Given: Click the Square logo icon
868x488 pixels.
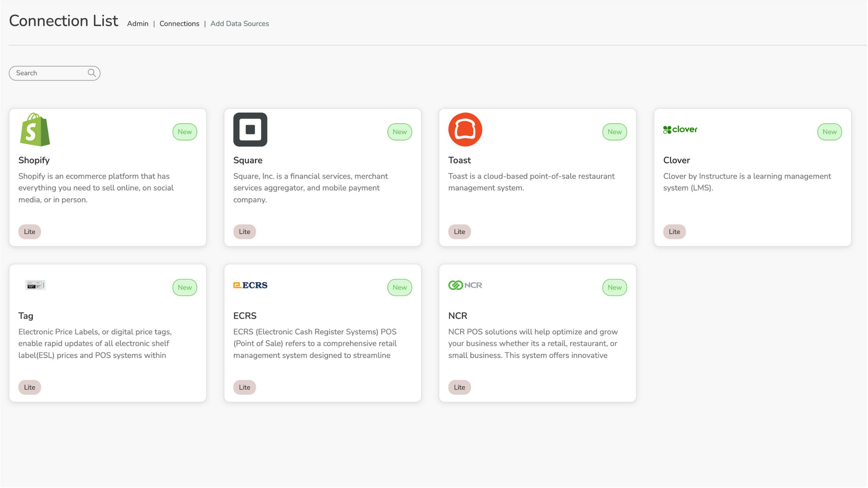Looking at the screenshot, I should pyautogui.click(x=250, y=129).
